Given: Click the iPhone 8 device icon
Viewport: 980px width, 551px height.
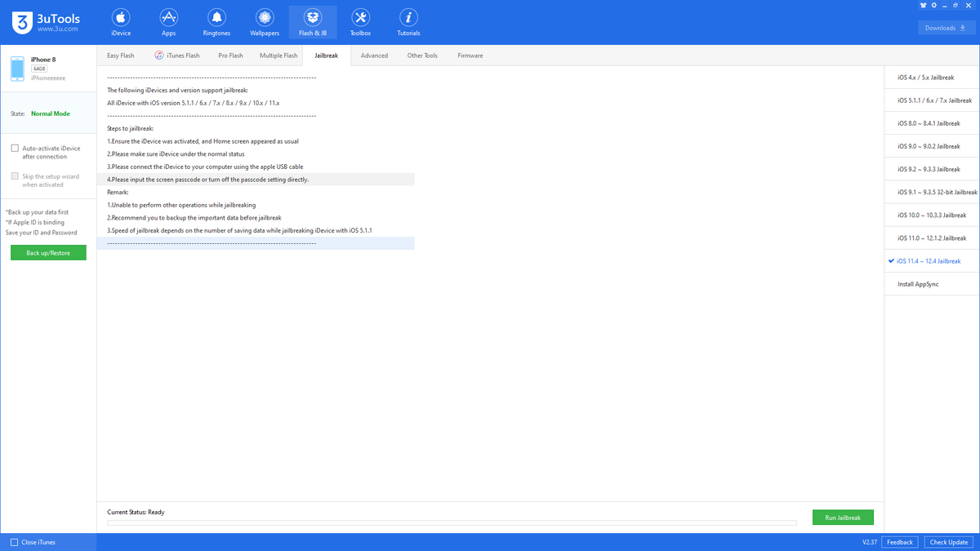Looking at the screenshot, I should 17,69.
